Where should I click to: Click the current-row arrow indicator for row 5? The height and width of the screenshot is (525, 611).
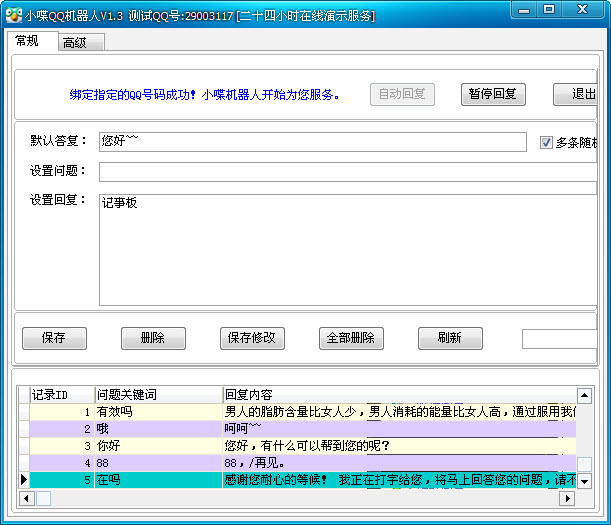click(24, 480)
